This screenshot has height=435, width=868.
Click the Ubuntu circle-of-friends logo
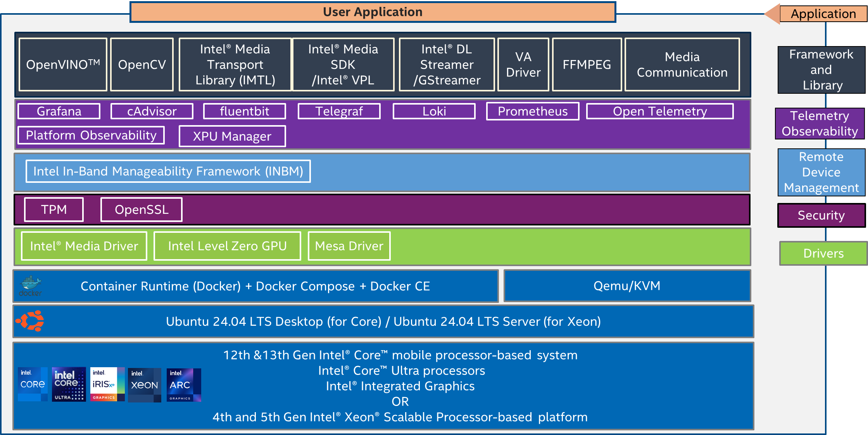coord(30,321)
